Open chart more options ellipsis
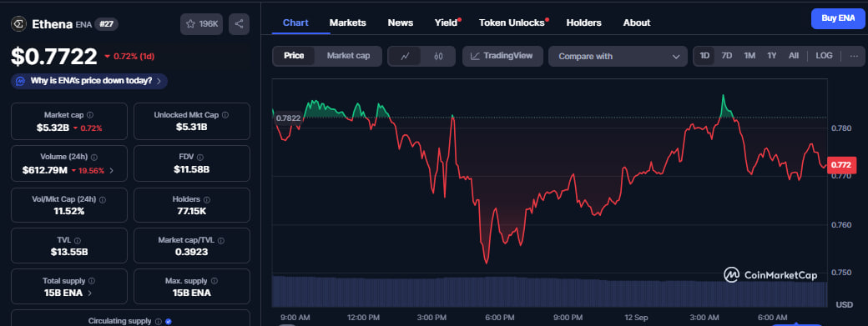 tap(854, 56)
